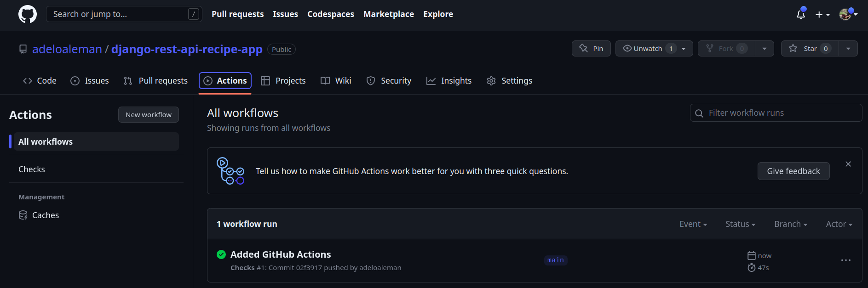Expand the Unwatch notification options caret
The width and height of the screenshot is (868, 288).
coord(684,49)
